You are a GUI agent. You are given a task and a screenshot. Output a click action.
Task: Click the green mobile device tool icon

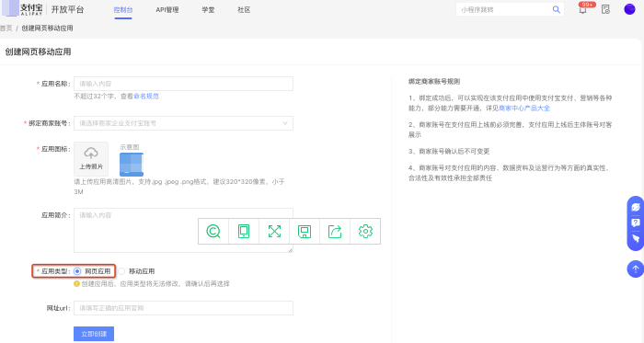[244, 232]
